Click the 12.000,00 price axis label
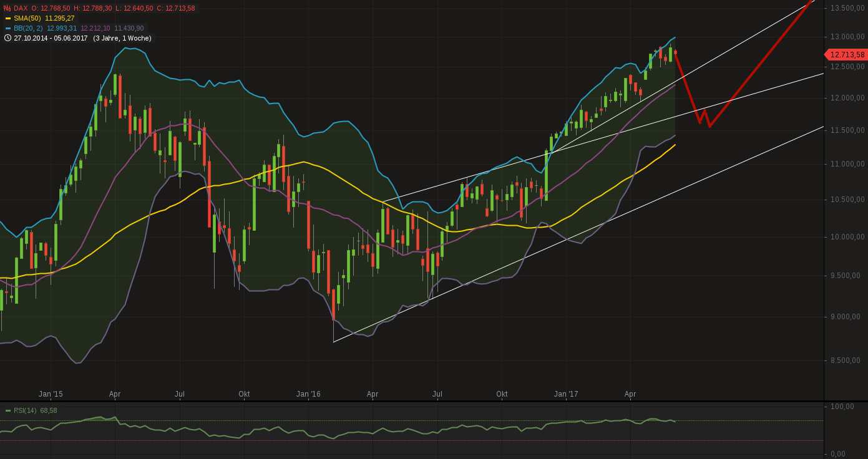Viewport: 868px width, 459px height. [x=847, y=98]
